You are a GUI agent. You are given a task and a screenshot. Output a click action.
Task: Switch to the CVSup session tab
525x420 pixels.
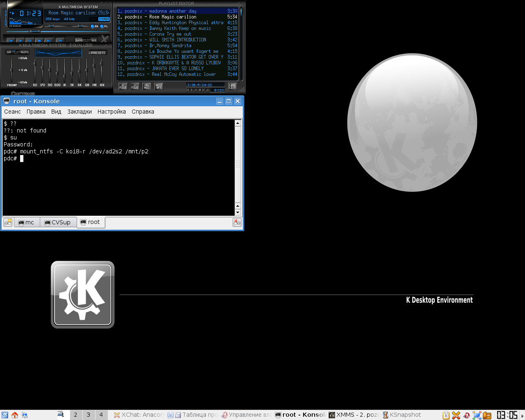[58, 222]
